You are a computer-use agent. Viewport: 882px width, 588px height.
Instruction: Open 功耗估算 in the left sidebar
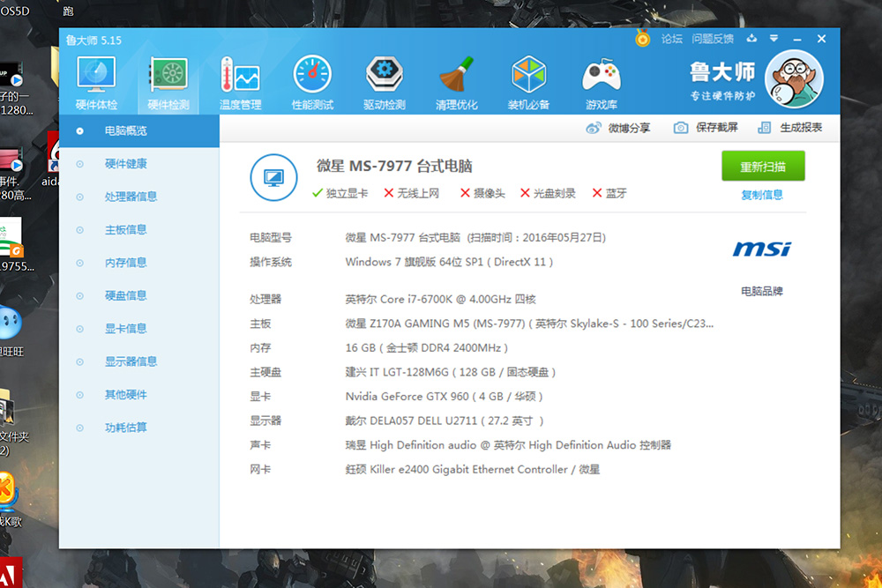(125, 428)
